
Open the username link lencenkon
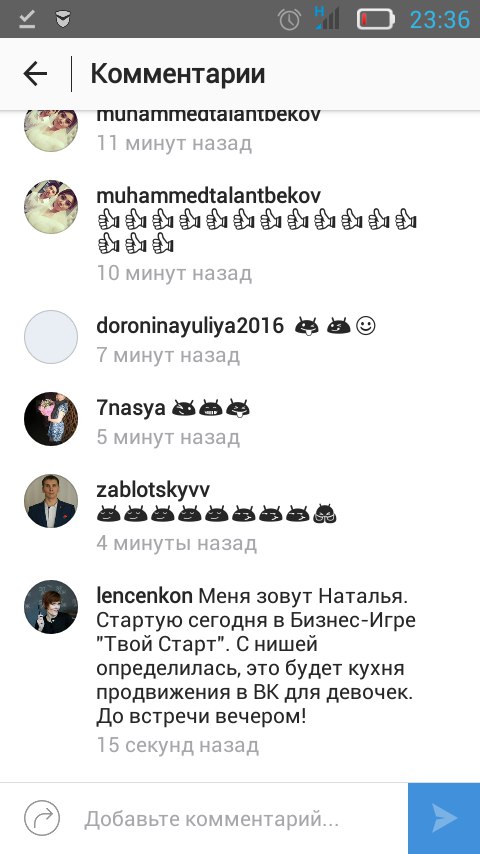pyautogui.click(x=144, y=596)
